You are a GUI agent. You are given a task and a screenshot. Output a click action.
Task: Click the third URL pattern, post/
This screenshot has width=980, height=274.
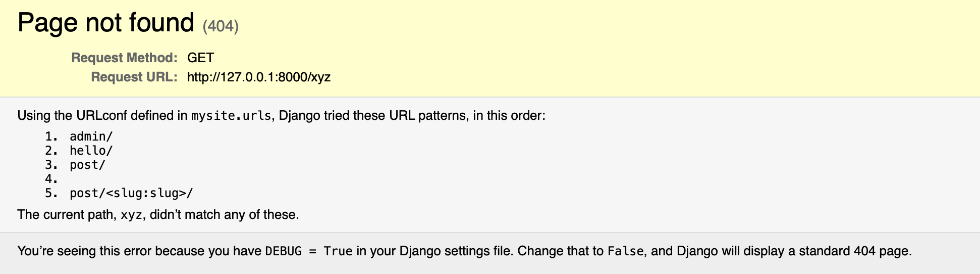tap(87, 165)
